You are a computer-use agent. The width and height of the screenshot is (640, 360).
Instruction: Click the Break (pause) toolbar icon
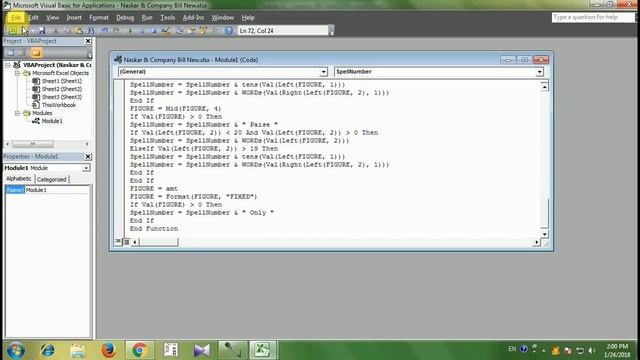point(142,31)
